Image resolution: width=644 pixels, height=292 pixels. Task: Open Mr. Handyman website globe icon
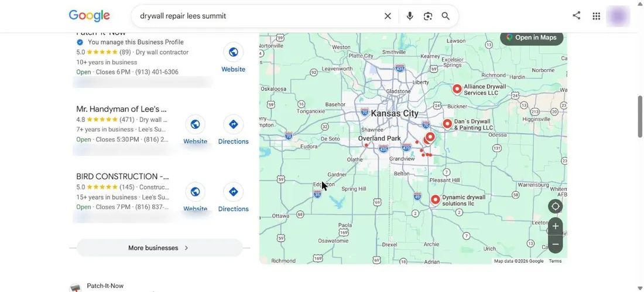coord(195,124)
